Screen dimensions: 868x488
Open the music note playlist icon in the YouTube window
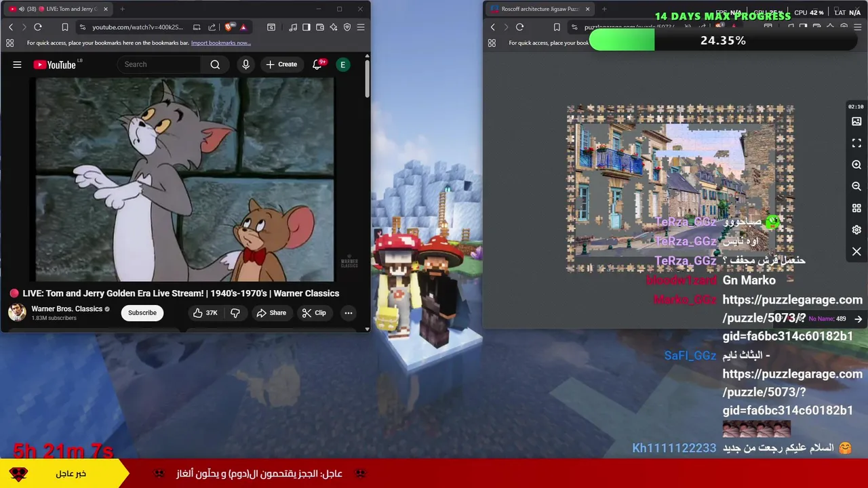click(x=293, y=27)
